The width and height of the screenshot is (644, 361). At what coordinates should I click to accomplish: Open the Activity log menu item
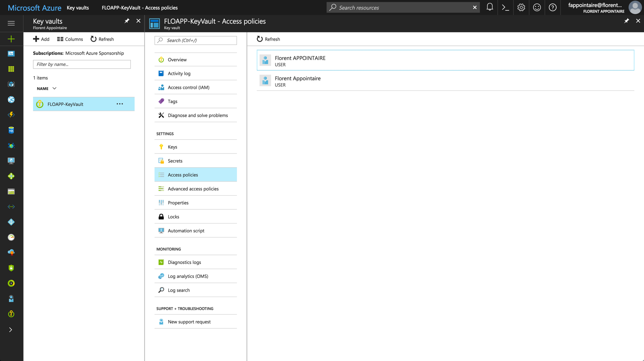[x=195, y=74]
